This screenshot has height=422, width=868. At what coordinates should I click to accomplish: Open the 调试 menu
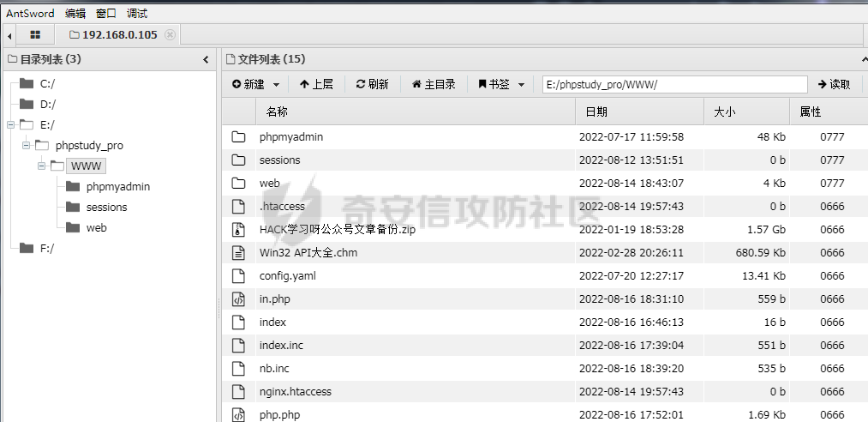(137, 13)
